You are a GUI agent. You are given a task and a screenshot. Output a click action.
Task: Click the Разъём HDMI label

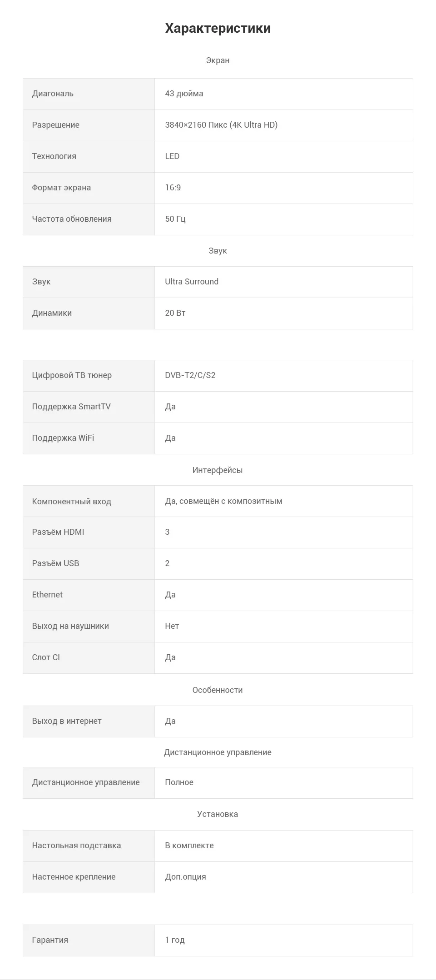click(58, 532)
